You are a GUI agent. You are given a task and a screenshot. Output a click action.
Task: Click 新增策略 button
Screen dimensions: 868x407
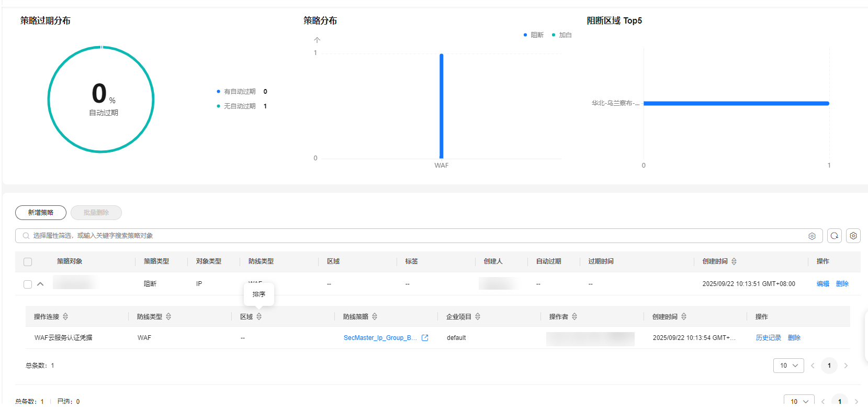[41, 213]
